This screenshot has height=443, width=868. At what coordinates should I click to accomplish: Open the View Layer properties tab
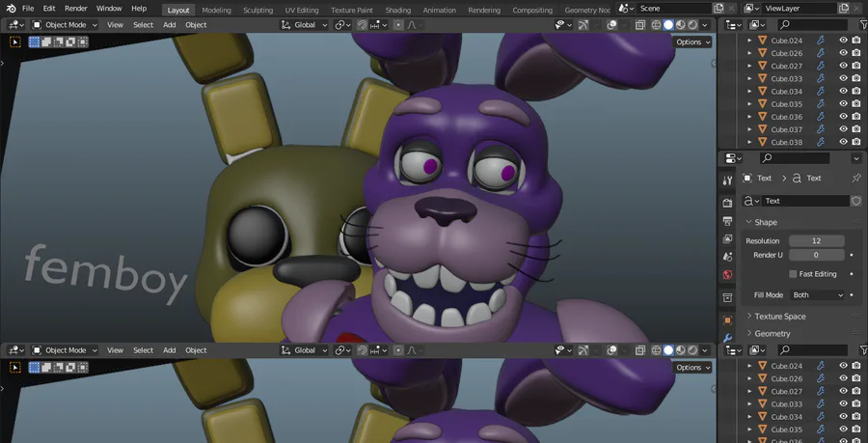click(x=727, y=239)
